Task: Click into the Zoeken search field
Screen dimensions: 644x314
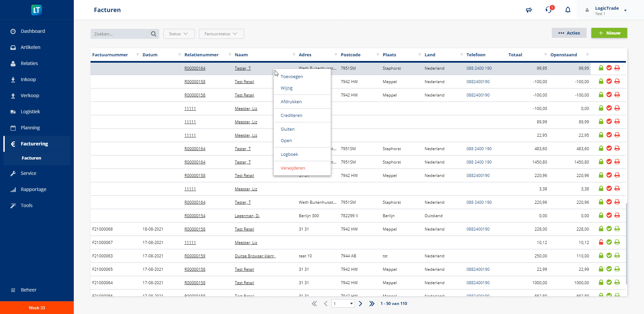Action: point(121,34)
